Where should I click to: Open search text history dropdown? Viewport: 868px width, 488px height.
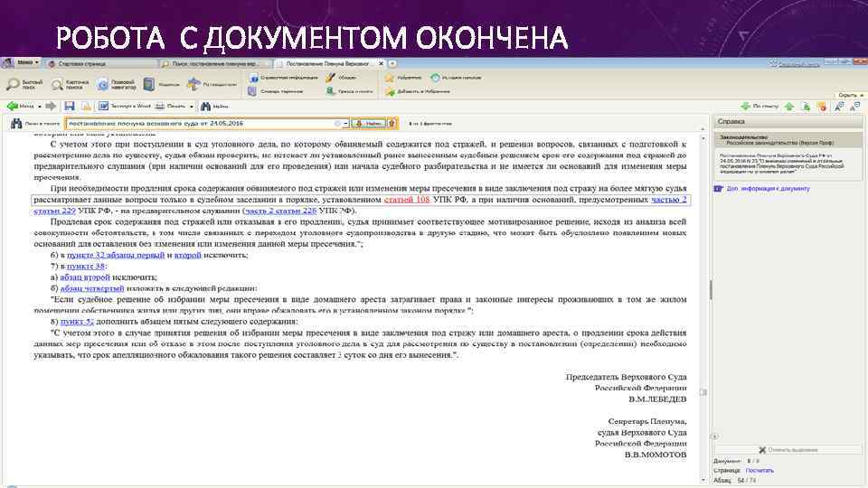tap(346, 124)
